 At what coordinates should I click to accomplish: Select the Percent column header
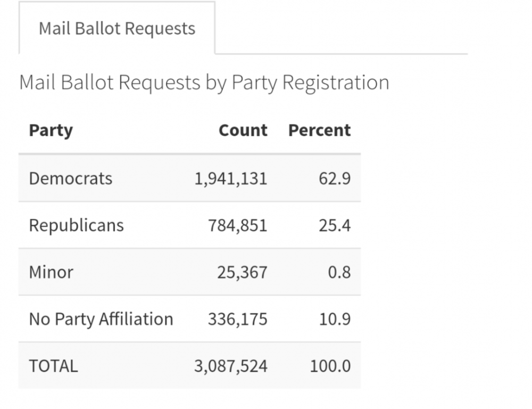tap(319, 130)
